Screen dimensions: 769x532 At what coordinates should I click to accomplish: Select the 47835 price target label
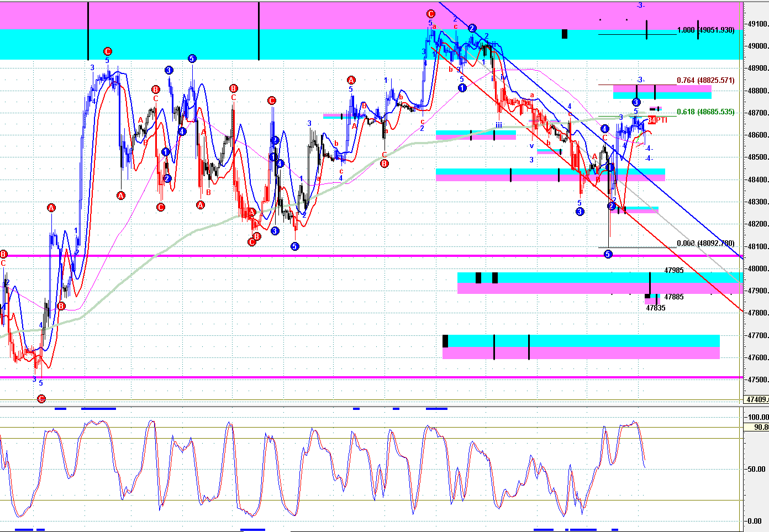point(656,308)
